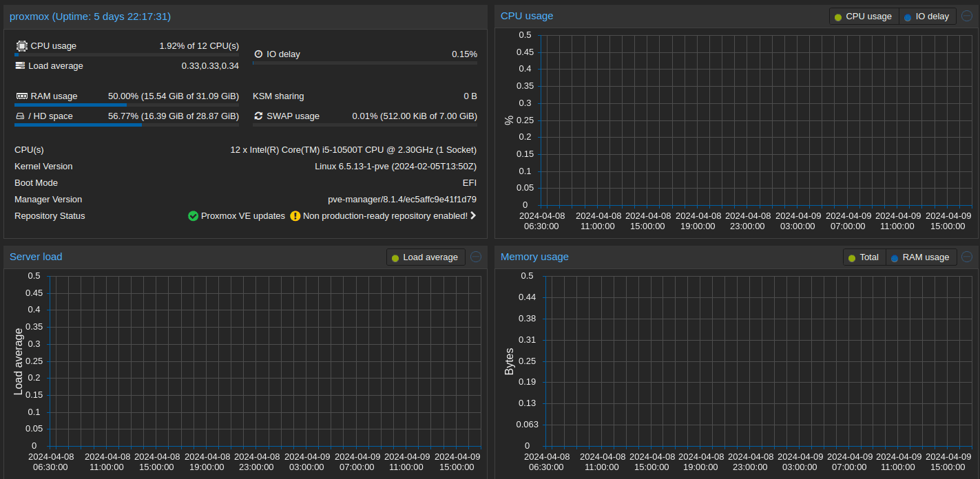This screenshot has height=479, width=980.
Task: Click the HD value 56.77% (16.39 GiB of 28.87 GiB)
Action: pos(174,116)
